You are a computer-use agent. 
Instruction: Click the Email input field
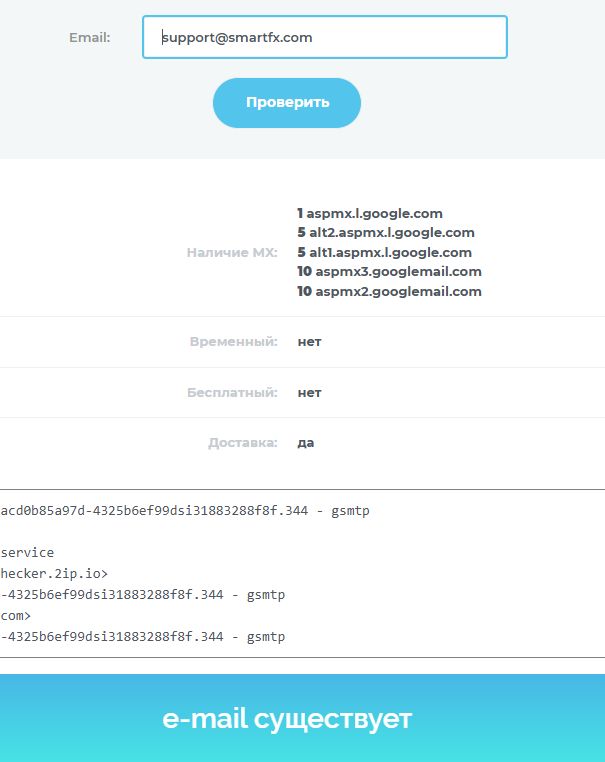coord(325,37)
